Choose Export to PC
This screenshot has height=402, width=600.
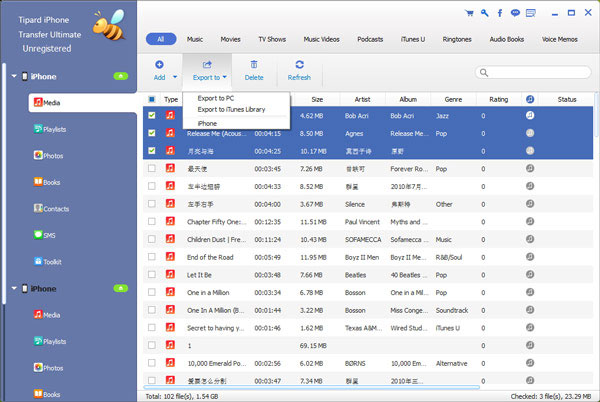pos(216,98)
